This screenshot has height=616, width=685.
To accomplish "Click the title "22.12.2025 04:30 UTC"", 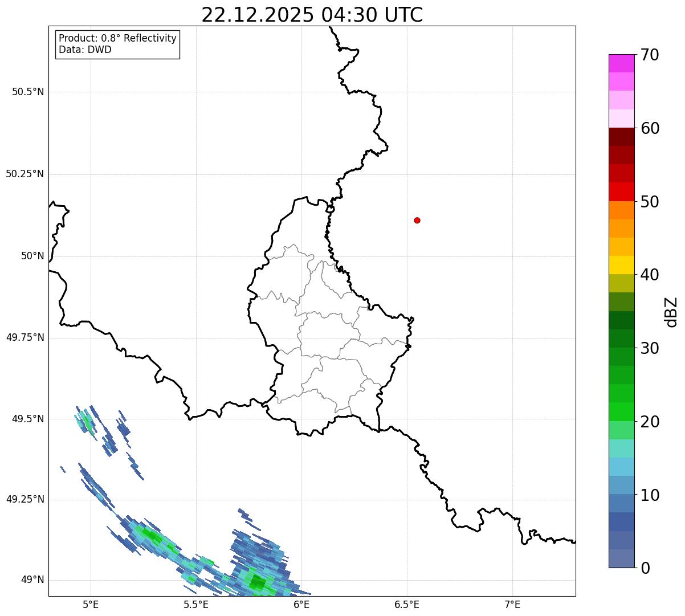I will (312, 15).
